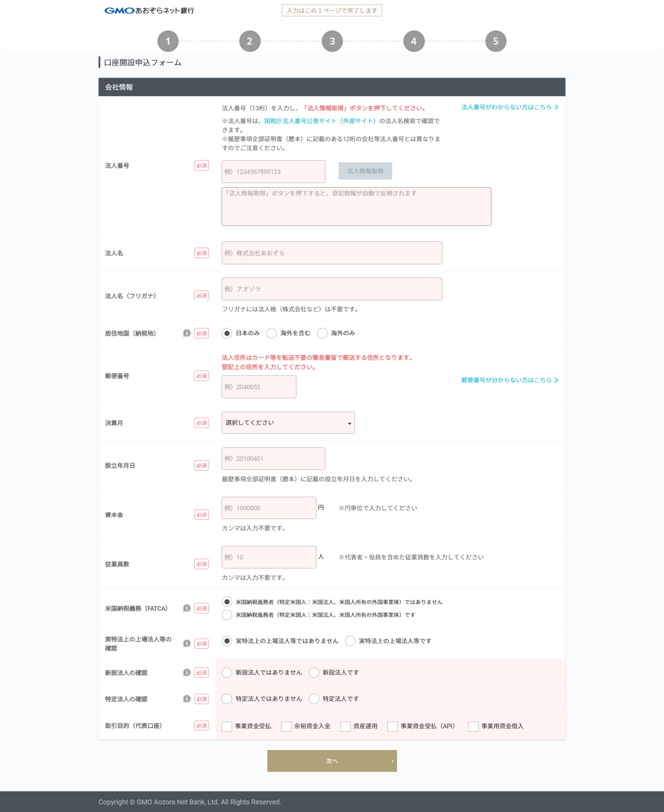Open the 新設法人の確認 info icon
664x812 pixels.
(187, 672)
